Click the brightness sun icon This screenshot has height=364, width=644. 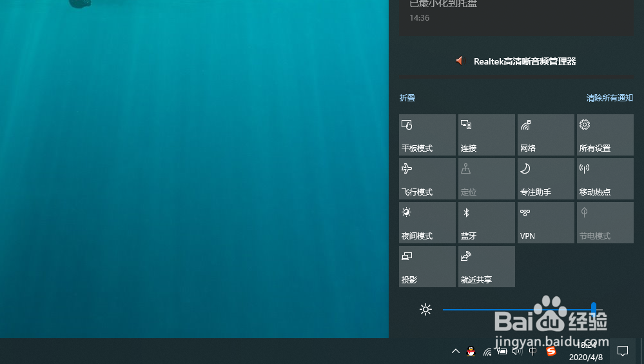coord(425,309)
